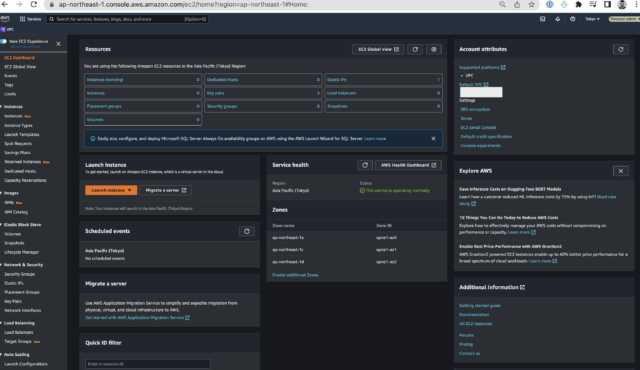The height and width of the screenshot is (370, 640).
Task: Open the Elastic IPs resource tile
Action: [383, 80]
